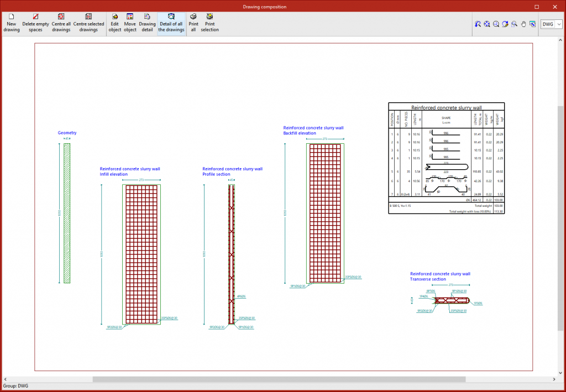
Task: Select the reinforcement schedule table drawing
Action: click(x=447, y=159)
